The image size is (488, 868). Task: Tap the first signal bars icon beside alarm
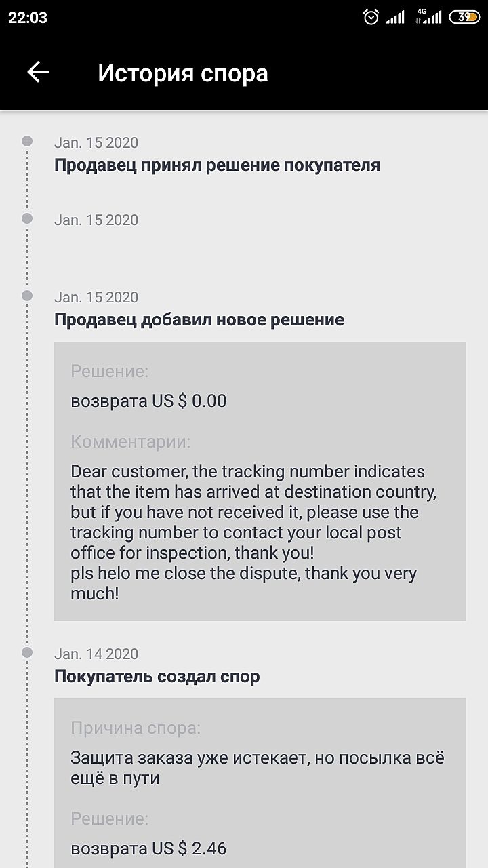point(394,18)
